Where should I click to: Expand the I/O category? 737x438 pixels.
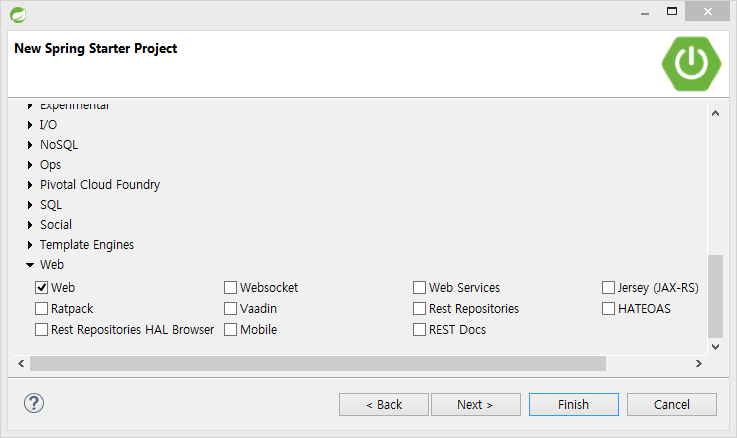(30, 125)
